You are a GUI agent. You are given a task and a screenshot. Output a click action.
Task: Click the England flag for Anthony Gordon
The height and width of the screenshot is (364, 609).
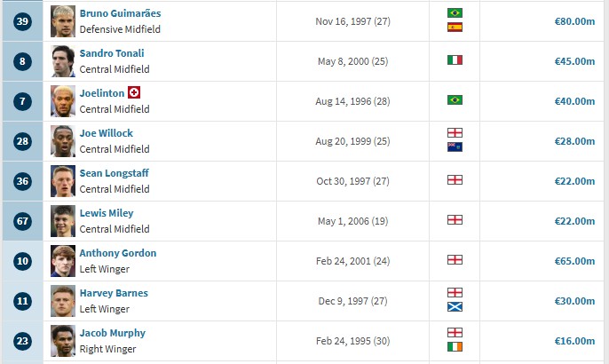click(455, 260)
